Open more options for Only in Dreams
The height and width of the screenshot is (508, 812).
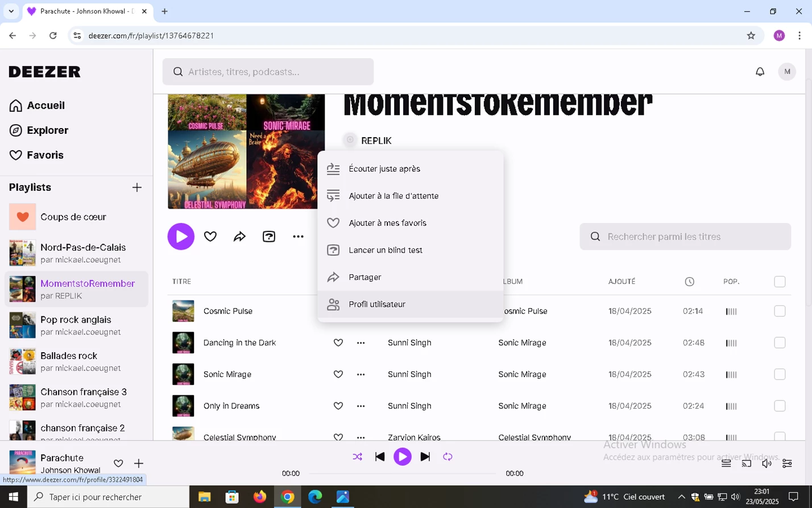[361, 406]
